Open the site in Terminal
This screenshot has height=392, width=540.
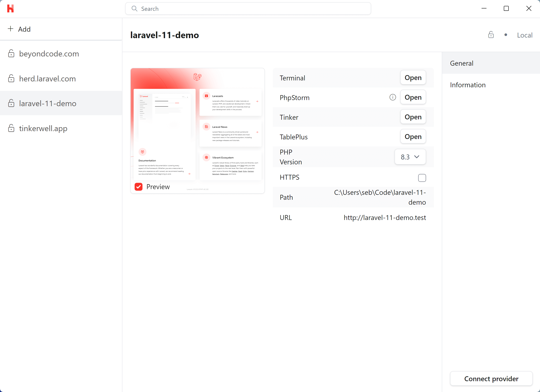click(413, 78)
